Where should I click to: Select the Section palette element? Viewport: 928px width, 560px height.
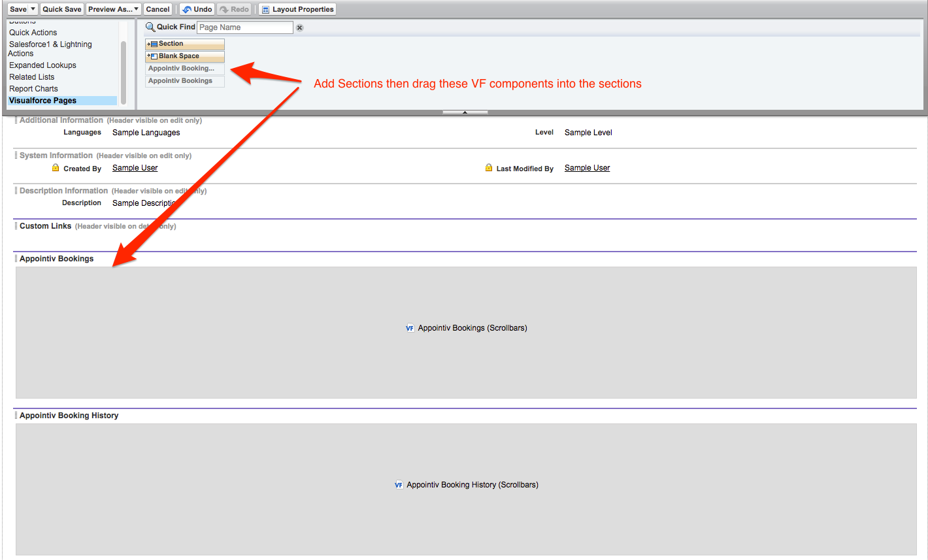(185, 44)
